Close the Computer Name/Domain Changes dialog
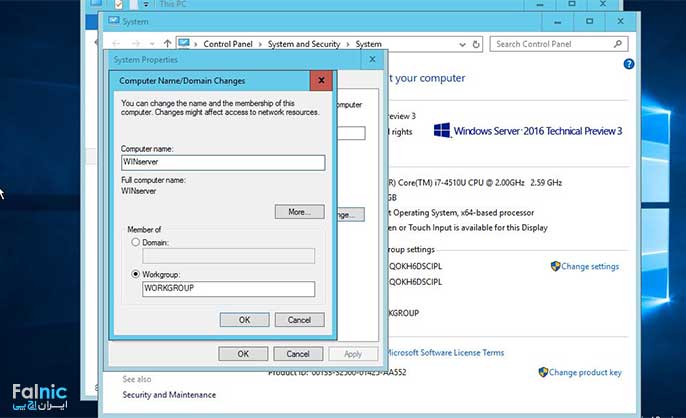686x418 pixels. [x=321, y=80]
